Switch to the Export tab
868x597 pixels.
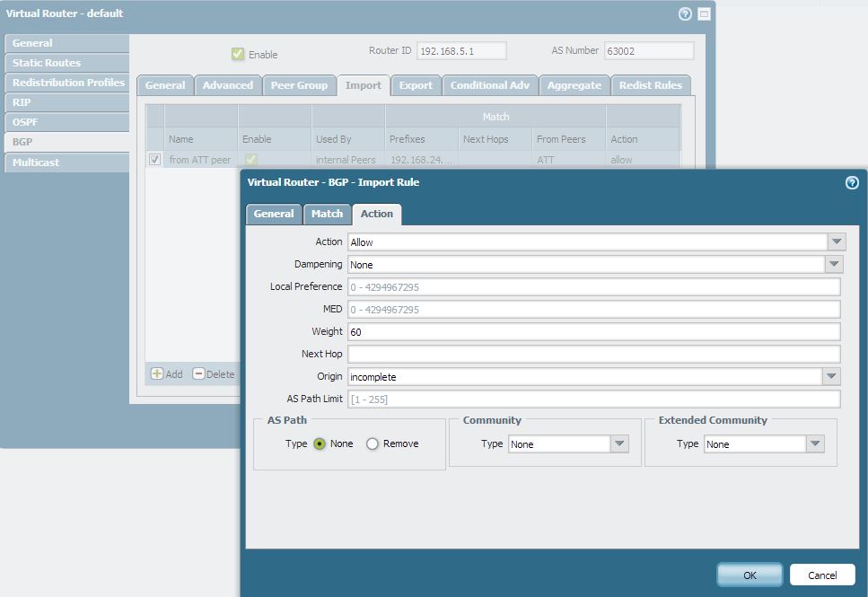pos(416,85)
